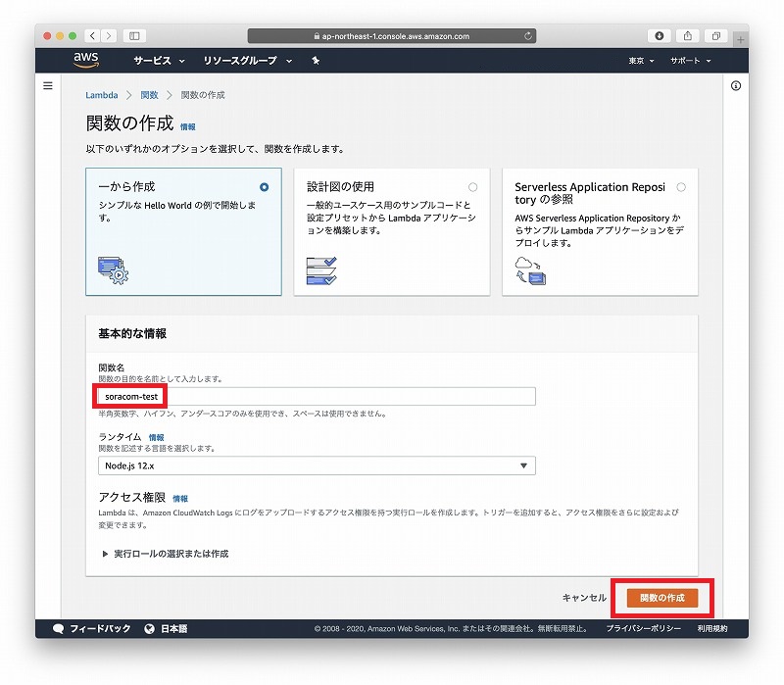
Task: Open the サービス dropdown menu
Action: coord(159,61)
